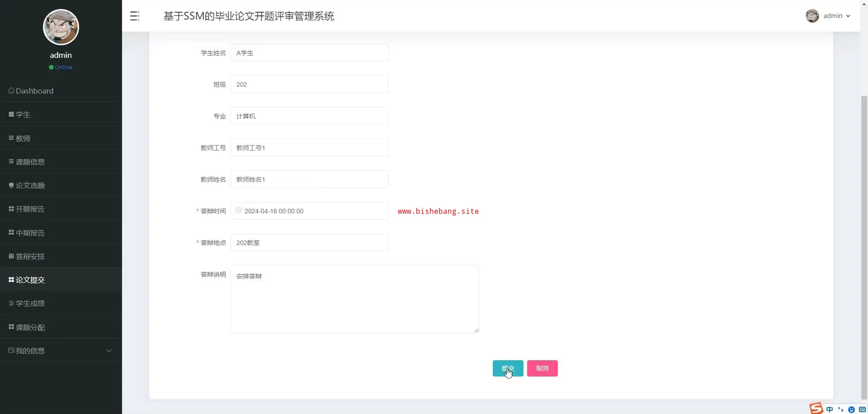Image resolution: width=868 pixels, height=414 pixels.
Task: Click the grid icon beside 开题报告
Action: click(11, 209)
